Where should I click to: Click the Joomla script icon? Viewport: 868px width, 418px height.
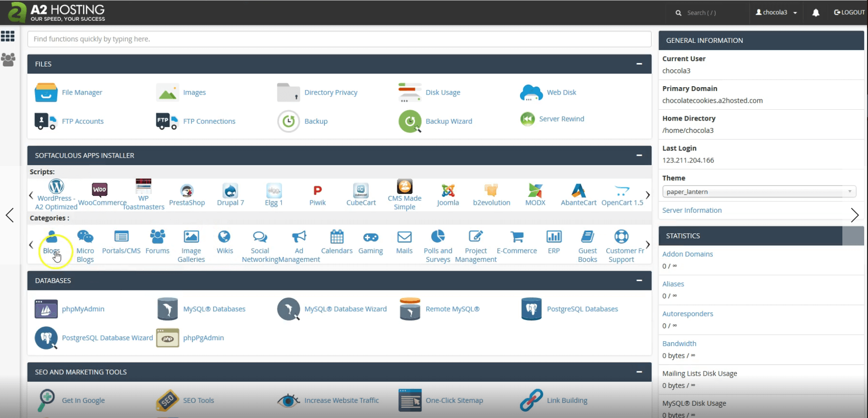pos(448,191)
